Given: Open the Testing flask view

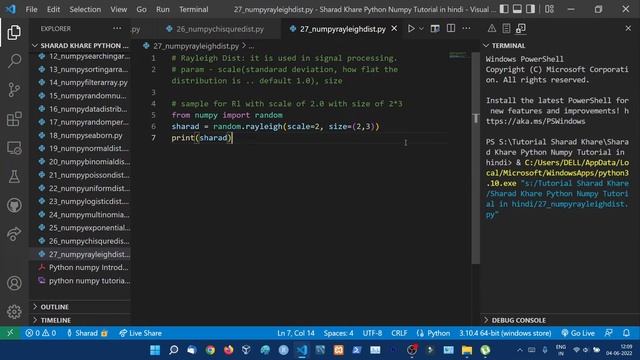Looking at the screenshot, I should pos(14,176).
